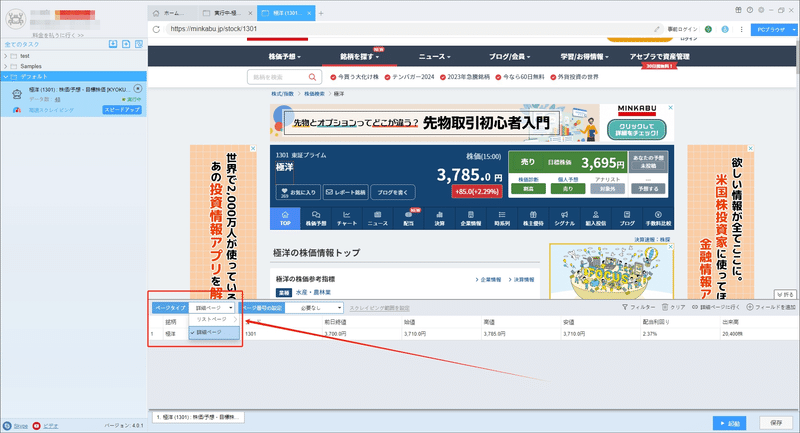Open the 株価予想 site menu dropdown
Image resolution: width=800 pixels, height=433 pixels.
click(285, 57)
